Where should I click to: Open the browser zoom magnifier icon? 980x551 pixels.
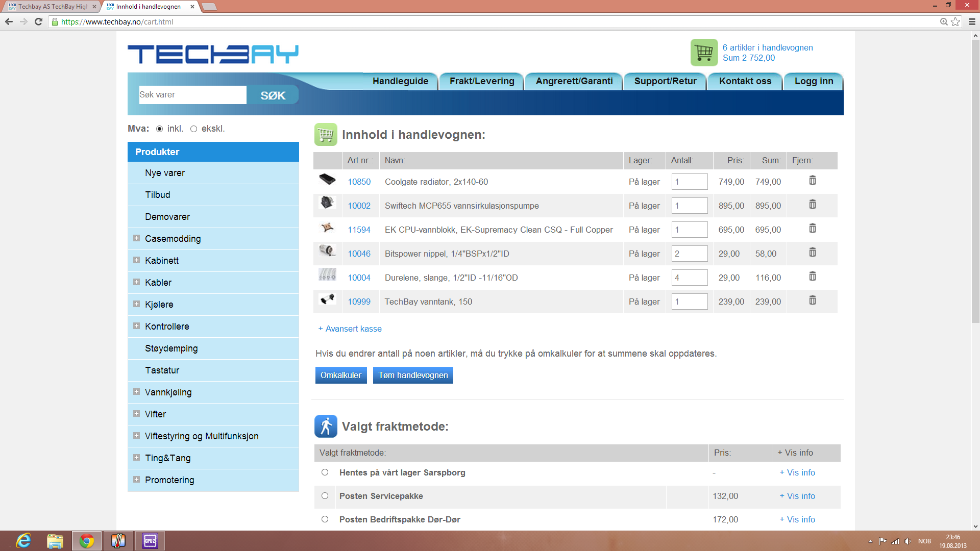point(944,21)
